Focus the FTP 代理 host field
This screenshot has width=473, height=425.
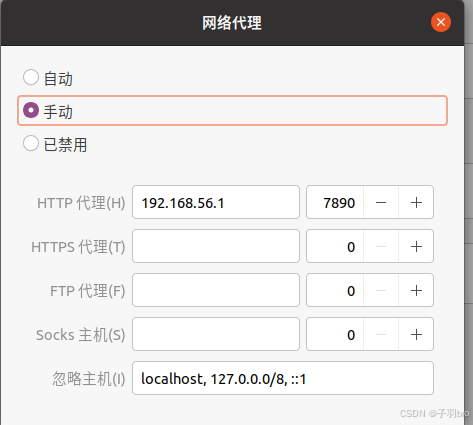pyautogui.click(x=216, y=290)
